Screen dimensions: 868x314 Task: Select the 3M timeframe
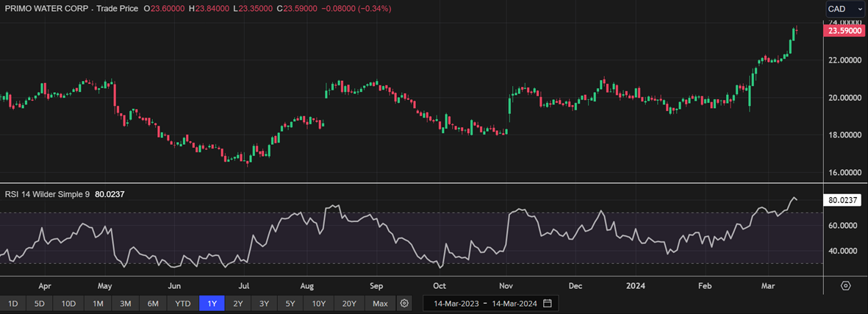[125, 304]
